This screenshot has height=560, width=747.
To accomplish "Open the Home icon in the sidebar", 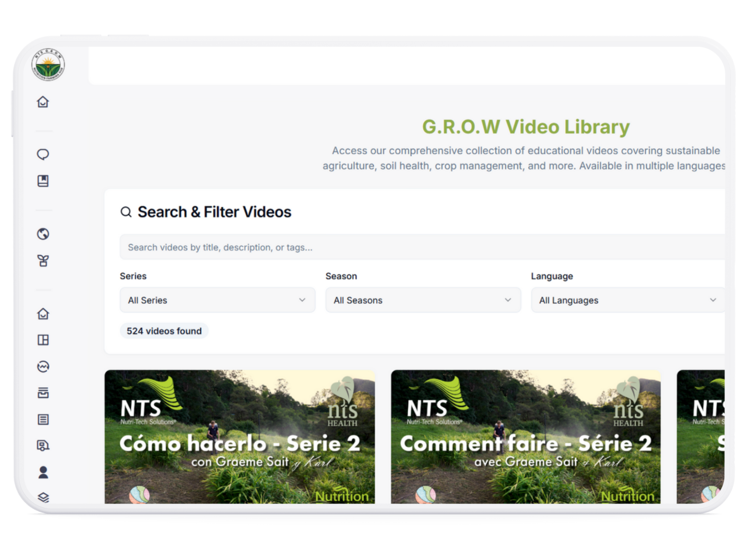I will (43, 102).
